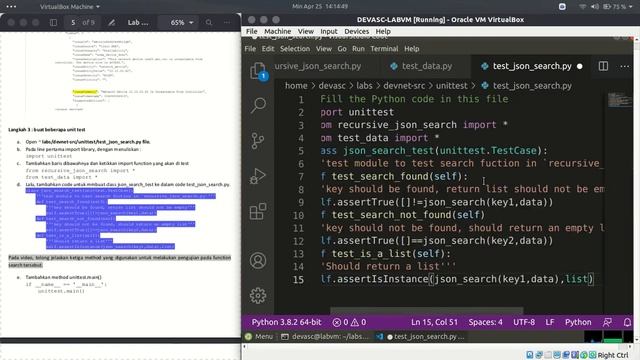Change the Python language mode in status bar
This screenshot has width=640, height=360.
578,322
